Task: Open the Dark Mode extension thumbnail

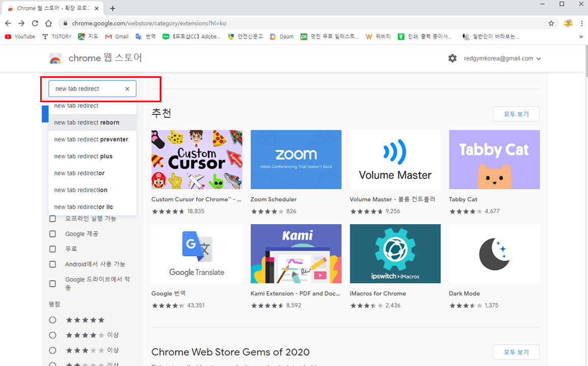Action: [x=494, y=254]
